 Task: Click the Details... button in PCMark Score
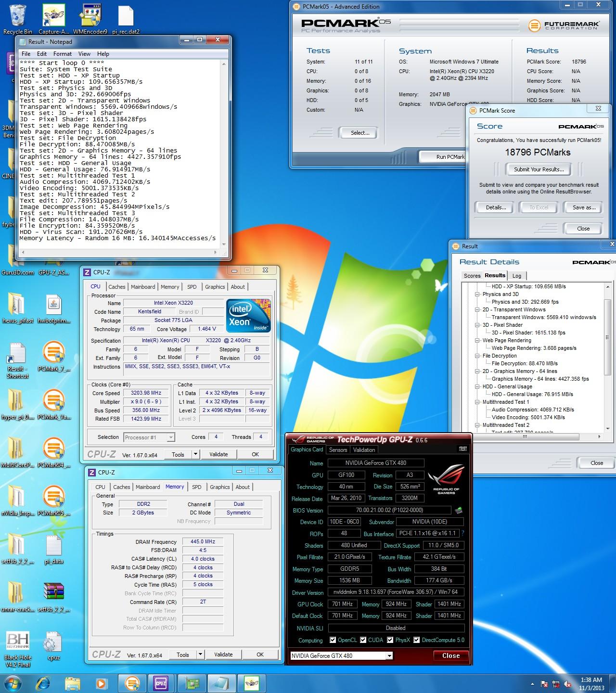[x=496, y=207]
